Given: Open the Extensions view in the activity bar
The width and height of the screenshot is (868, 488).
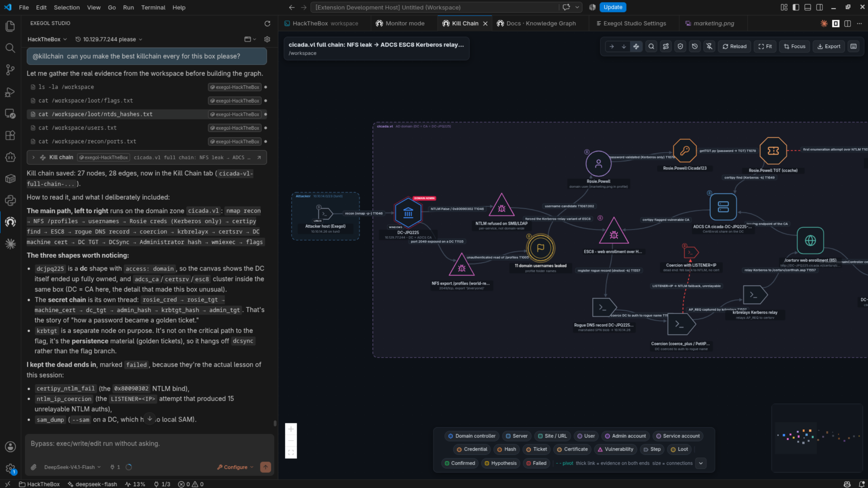Looking at the screenshot, I should [x=10, y=135].
